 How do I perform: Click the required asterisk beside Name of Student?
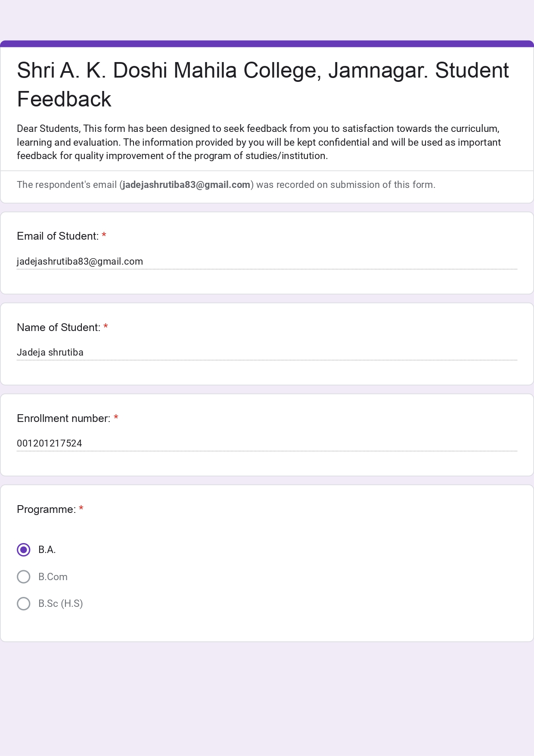point(106,327)
